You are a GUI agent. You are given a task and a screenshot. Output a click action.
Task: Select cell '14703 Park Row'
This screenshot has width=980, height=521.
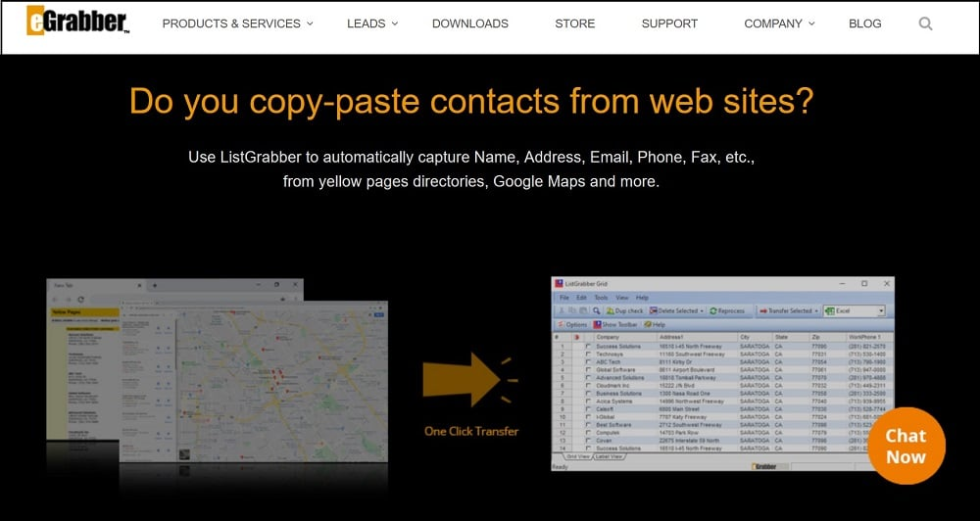[679, 432]
